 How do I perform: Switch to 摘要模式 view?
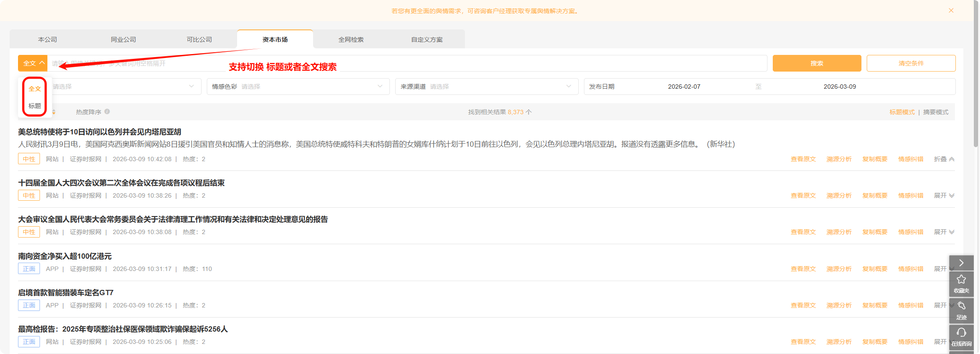click(x=935, y=112)
